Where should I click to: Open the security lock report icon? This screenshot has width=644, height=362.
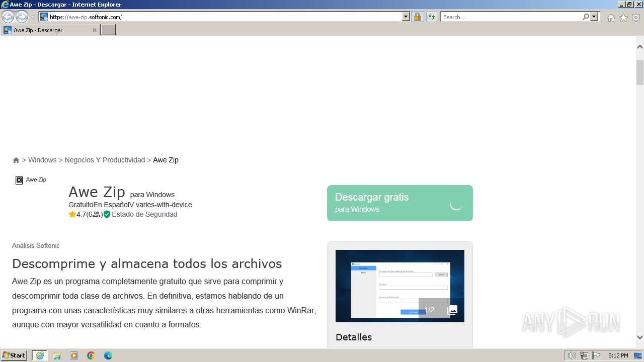(x=417, y=17)
